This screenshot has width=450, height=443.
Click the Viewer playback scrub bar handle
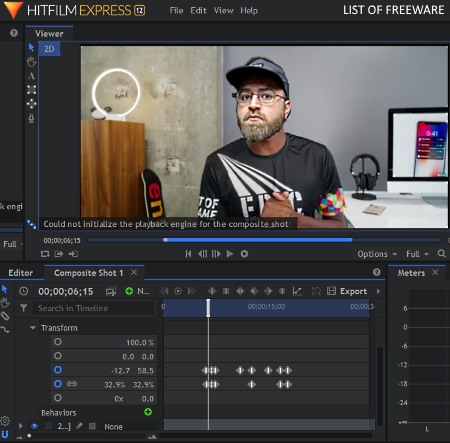coord(165,240)
